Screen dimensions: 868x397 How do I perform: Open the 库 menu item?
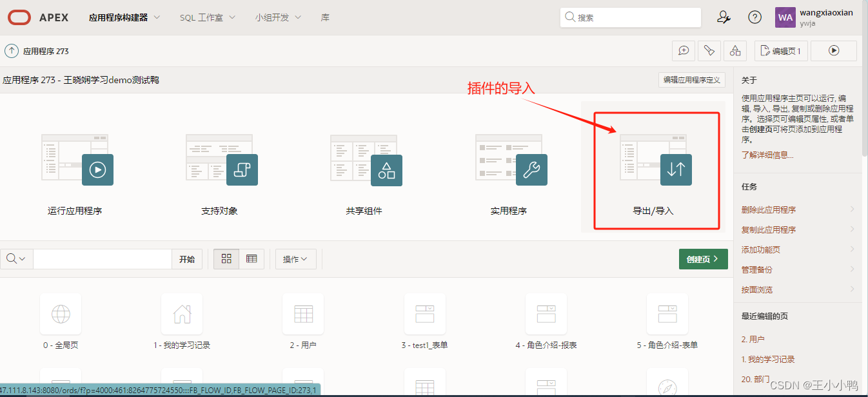coord(325,17)
